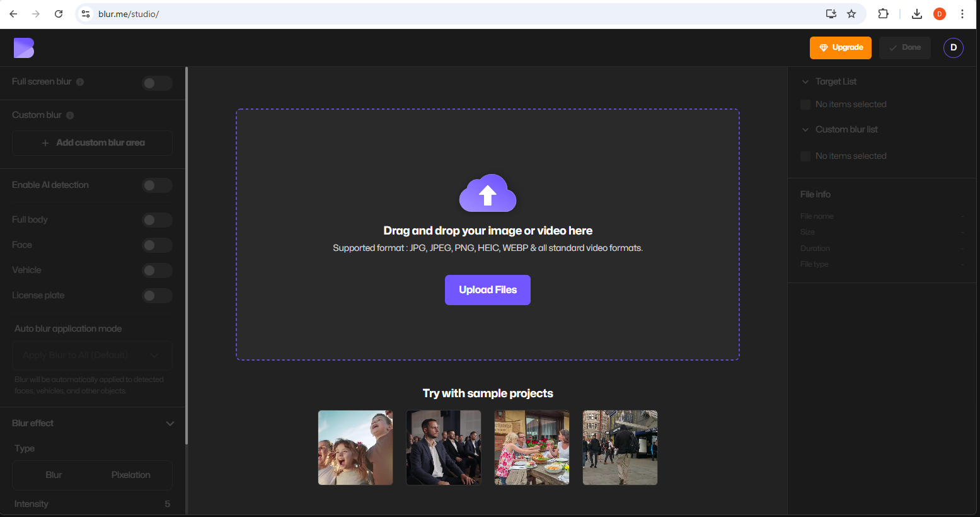The height and width of the screenshot is (517, 980).
Task: Click the info icon beside Custom blur
Action: coord(70,115)
